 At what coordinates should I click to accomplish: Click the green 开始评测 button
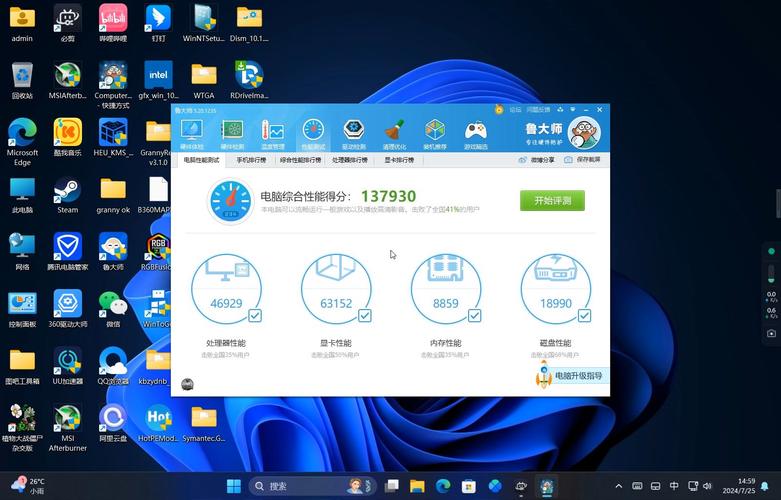(x=552, y=200)
